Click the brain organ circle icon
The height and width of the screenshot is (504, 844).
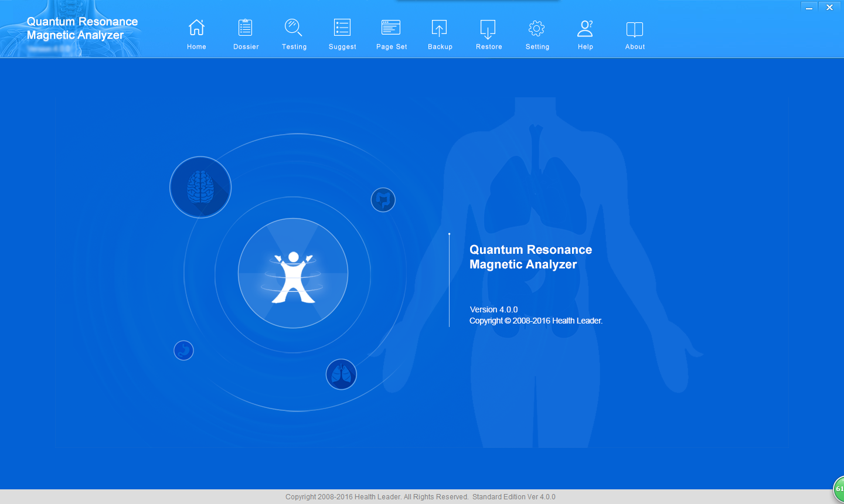[x=200, y=188]
